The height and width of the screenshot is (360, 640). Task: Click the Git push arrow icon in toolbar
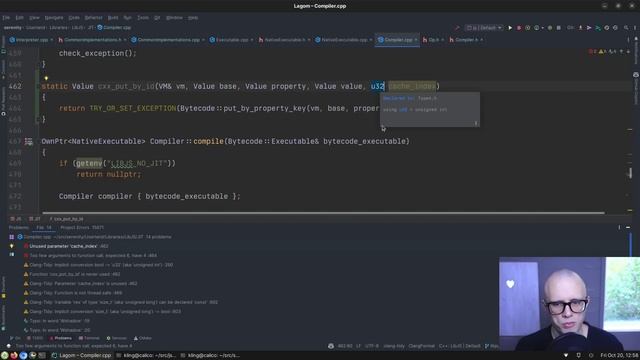coord(598,28)
